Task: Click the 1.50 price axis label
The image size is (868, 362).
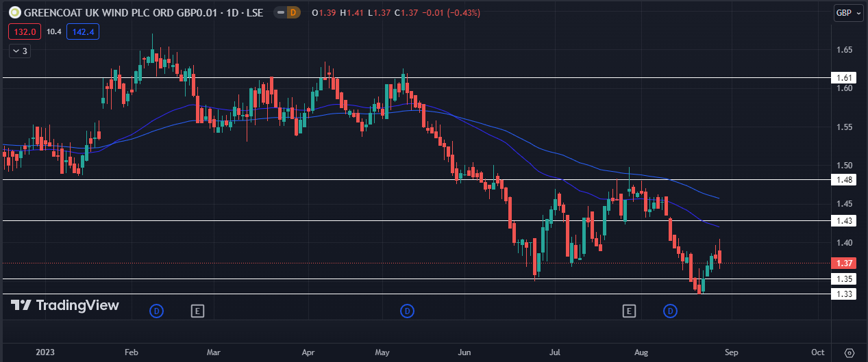Action: pos(844,166)
